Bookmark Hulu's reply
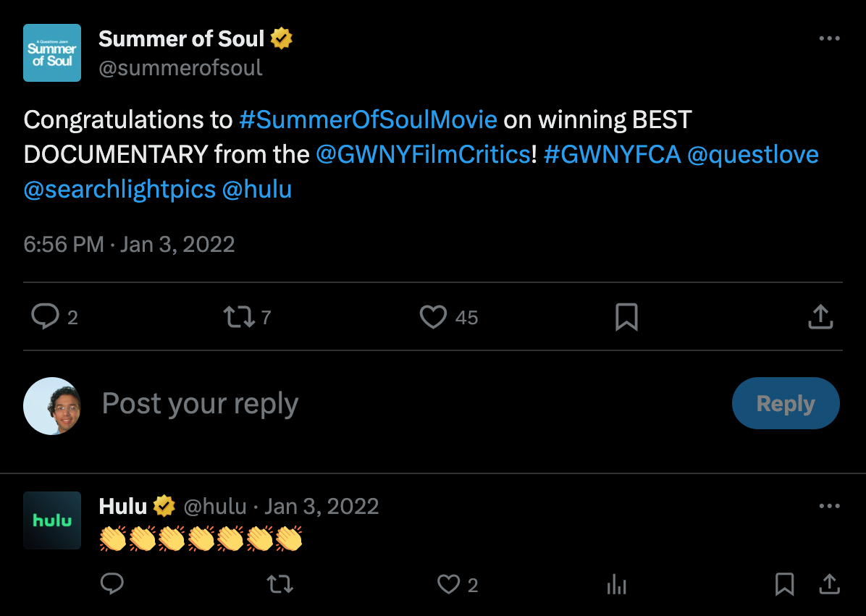This screenshot has height=616, width=866. (x=784, y=584)
